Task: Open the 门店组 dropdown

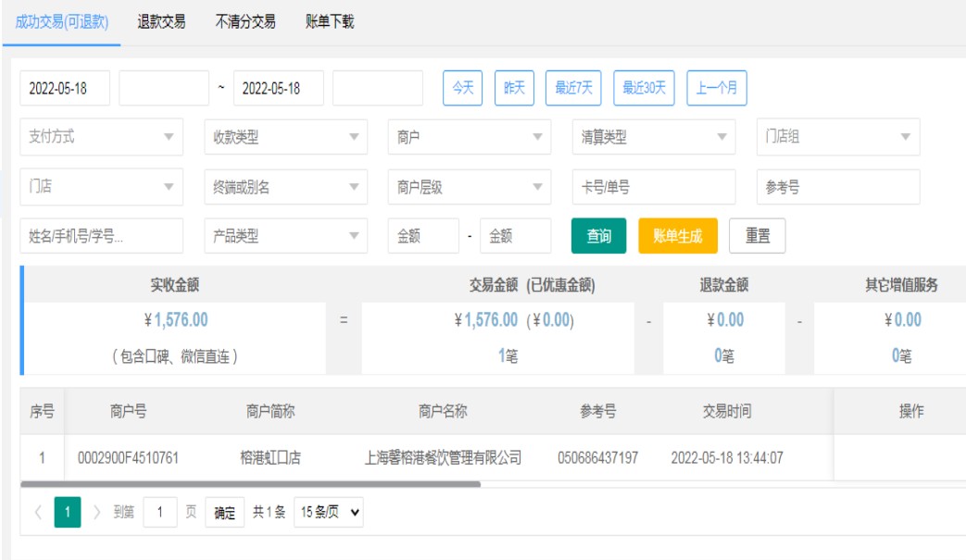Action: click(837, 137)
